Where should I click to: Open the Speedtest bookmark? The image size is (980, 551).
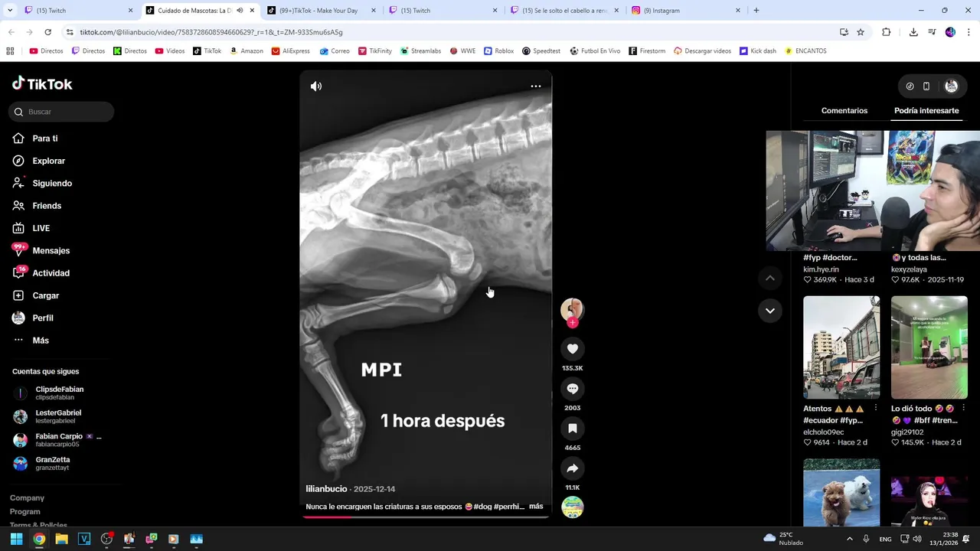[541, 51]
